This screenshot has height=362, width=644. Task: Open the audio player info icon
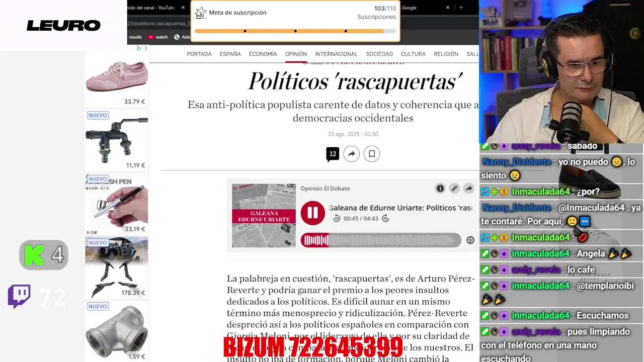click(440, 189)
